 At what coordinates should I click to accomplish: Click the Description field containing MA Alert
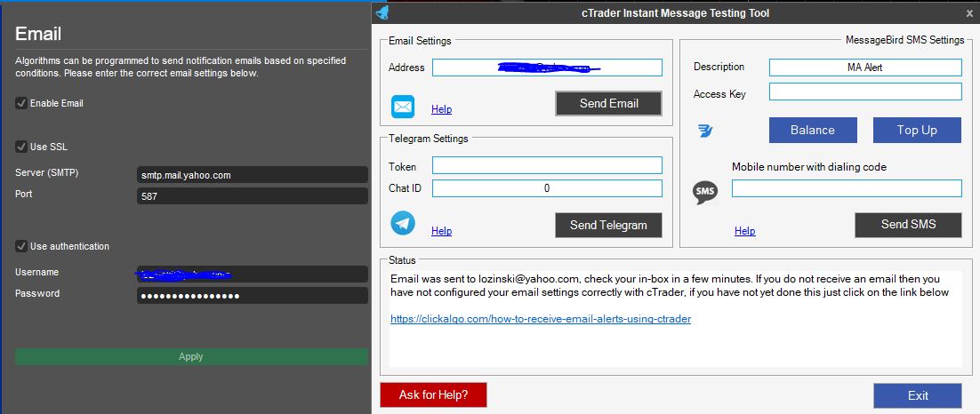865,68
